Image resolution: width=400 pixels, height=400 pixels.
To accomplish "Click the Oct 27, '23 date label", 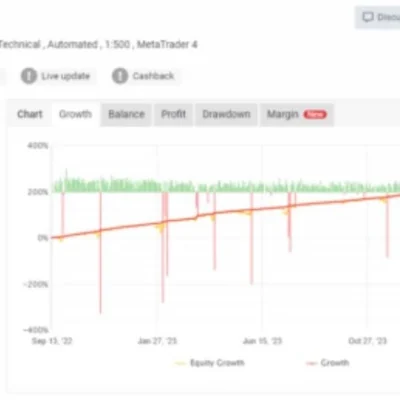I will (x=367, y=341).
